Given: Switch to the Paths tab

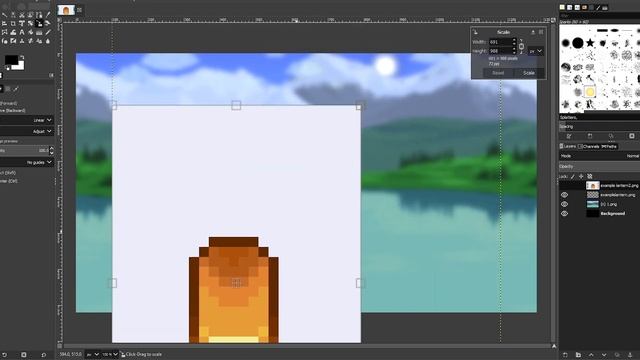Looking at the screenshot, I should coord(609,146).
